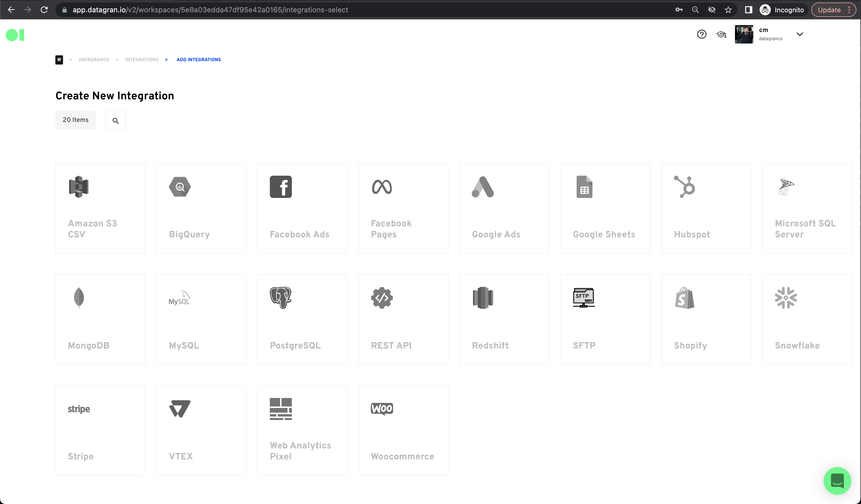The image size is (861, 504).
Task: Choose the Woocommerce logo icon
Action: tap(382, 409)
